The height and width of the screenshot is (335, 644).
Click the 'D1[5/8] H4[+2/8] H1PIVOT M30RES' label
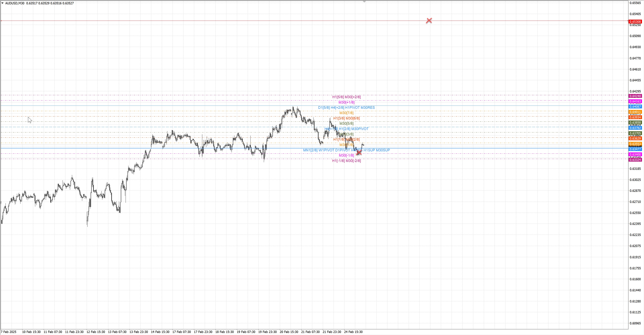point(346,108)
